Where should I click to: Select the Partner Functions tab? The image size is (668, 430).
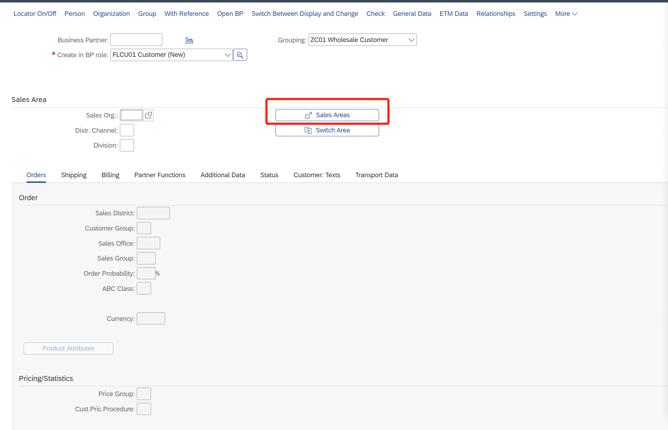160,175
